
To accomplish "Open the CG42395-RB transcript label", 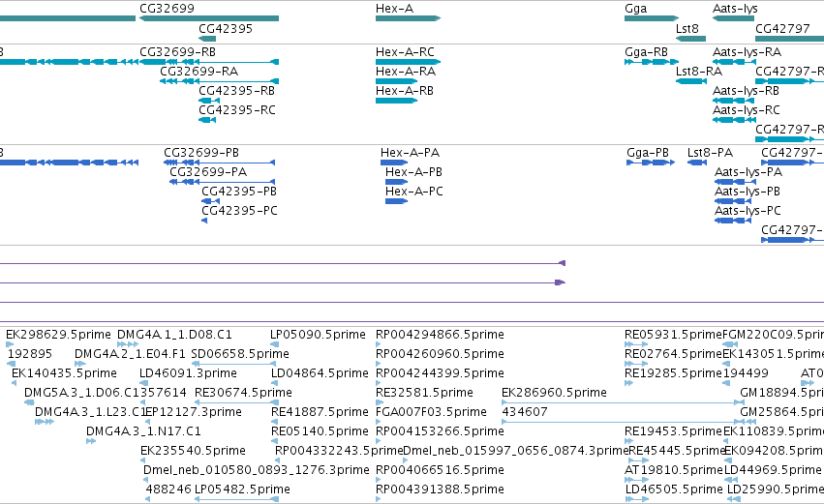I will [236, 91].
